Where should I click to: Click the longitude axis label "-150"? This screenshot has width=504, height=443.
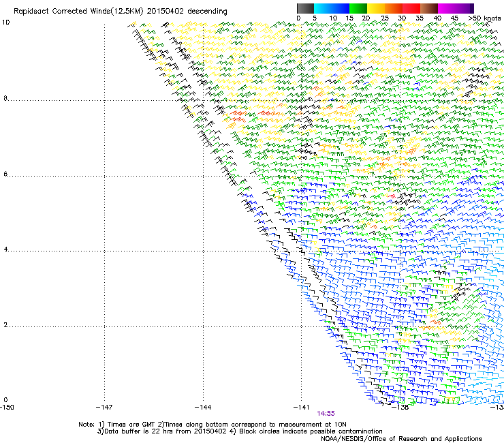click(7, 408)
